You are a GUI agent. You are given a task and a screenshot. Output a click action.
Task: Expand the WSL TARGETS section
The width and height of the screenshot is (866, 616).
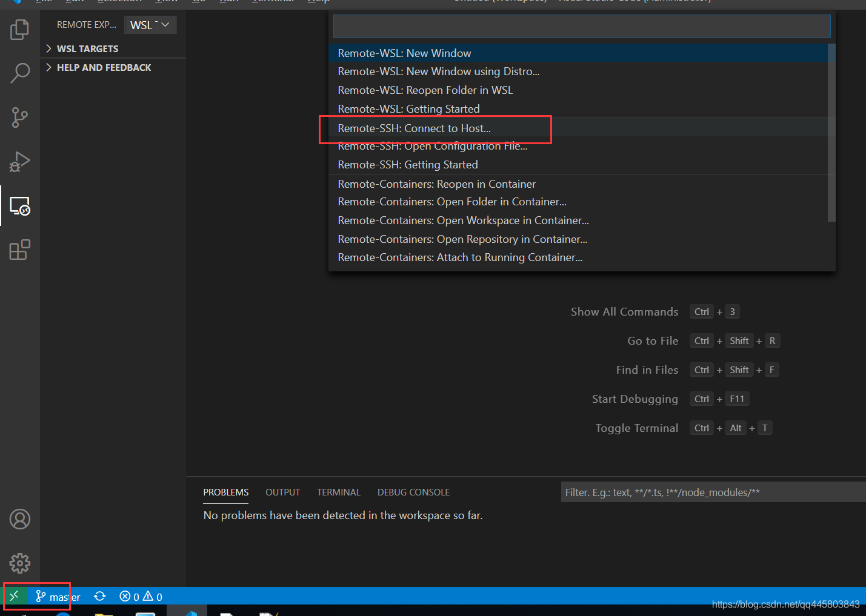coord(113,48)
